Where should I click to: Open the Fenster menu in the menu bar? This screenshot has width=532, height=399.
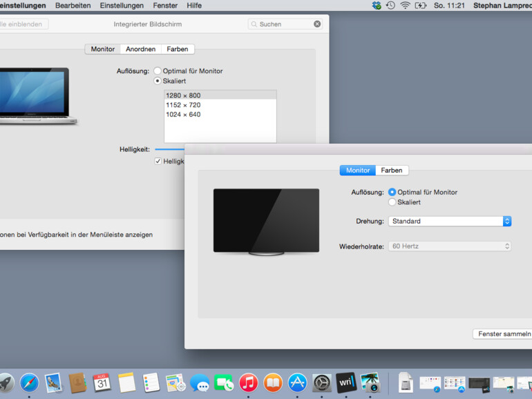click(165, 6)
